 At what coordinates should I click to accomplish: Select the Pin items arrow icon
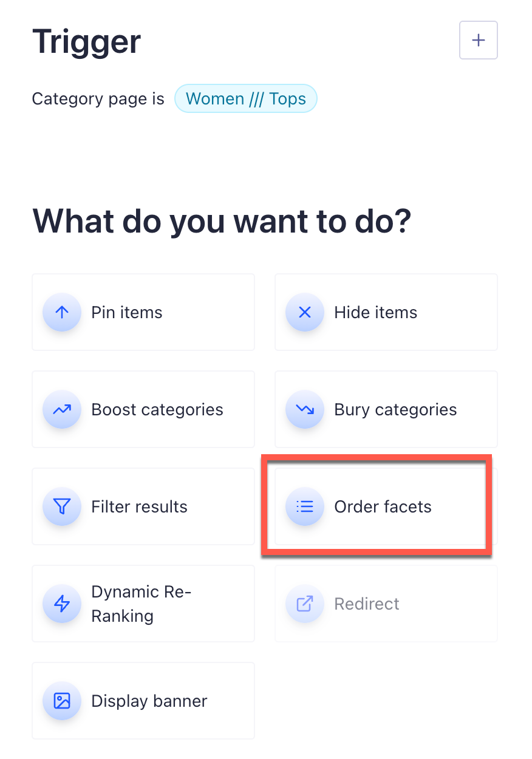coord(61,312)
